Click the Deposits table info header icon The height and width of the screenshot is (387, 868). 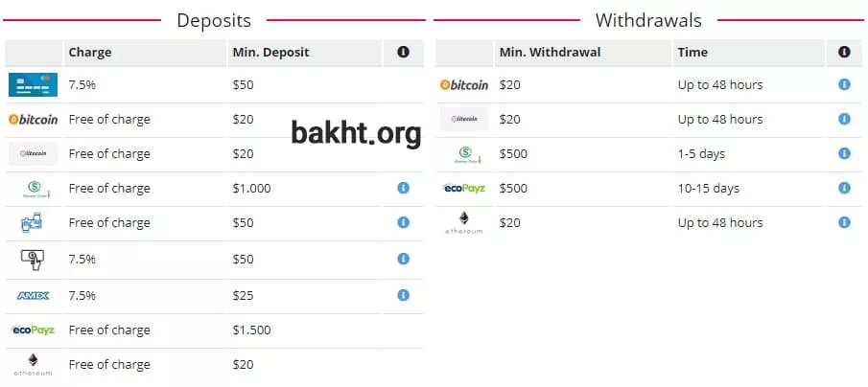(x=403, y=52)
